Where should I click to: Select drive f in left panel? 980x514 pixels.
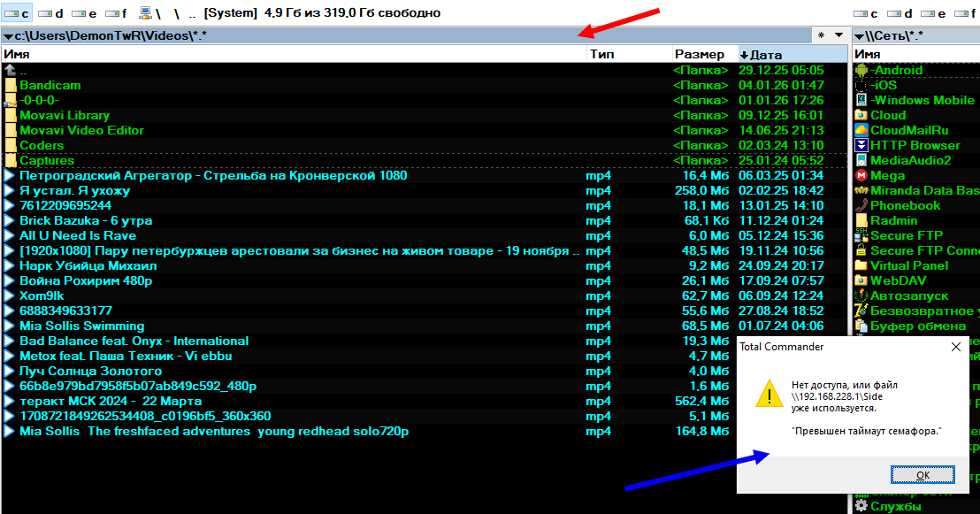click(x=117, y=13)
